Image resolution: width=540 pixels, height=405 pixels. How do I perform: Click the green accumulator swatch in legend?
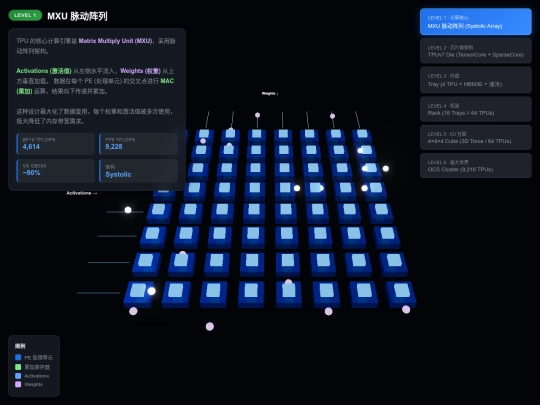coord(18,367)
